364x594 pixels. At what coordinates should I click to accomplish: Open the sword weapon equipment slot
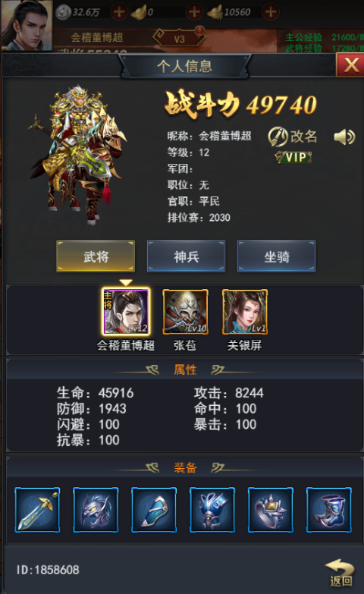pyautogui.click(x=37, y=510)
